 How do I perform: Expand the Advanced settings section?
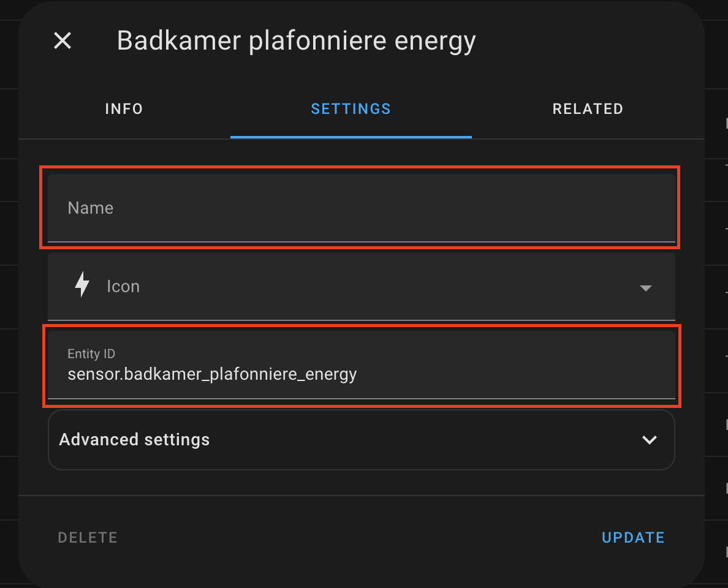coord(362,440)
